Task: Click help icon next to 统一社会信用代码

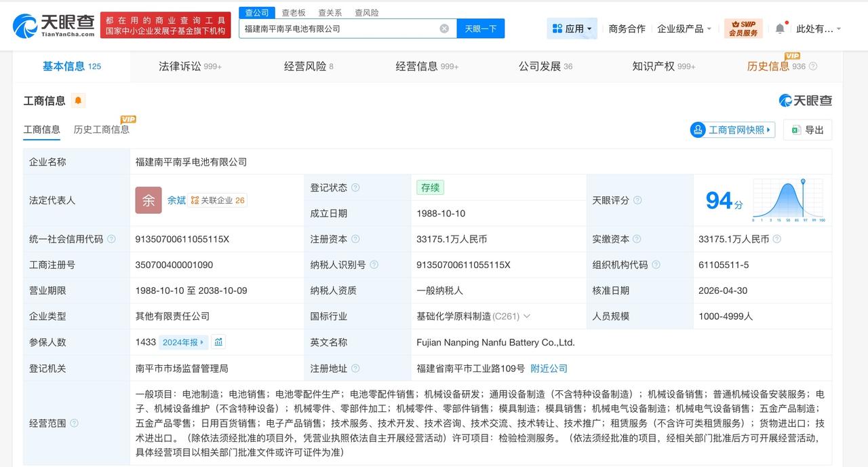Action: [111, 239]
